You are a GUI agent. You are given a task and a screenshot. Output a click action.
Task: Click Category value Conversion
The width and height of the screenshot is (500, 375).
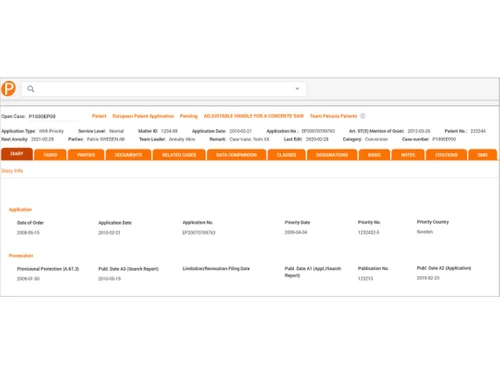(376, 139)
